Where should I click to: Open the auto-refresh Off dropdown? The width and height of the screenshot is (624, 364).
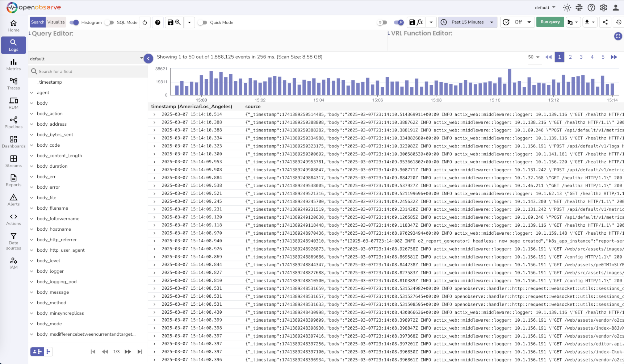tap(517, 22)
